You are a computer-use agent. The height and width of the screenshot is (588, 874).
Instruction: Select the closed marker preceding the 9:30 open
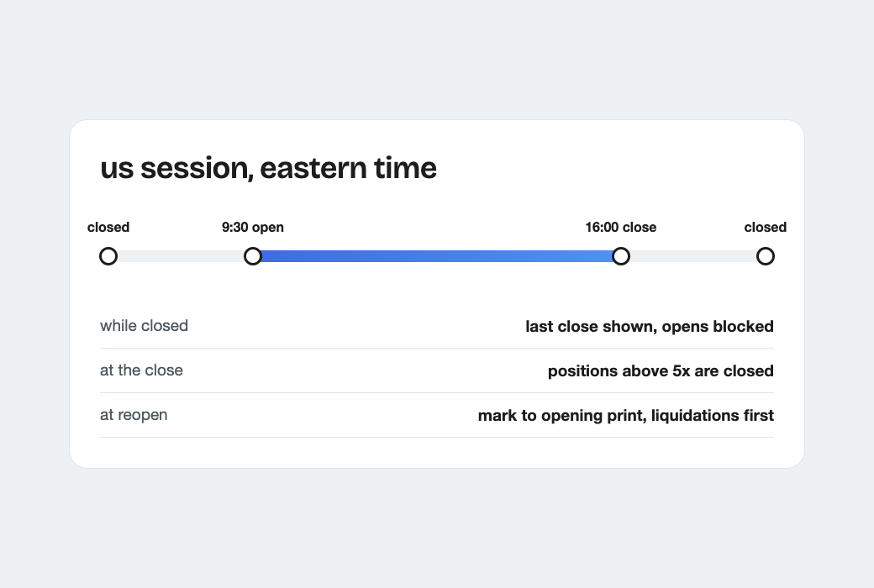coord(108,256)
